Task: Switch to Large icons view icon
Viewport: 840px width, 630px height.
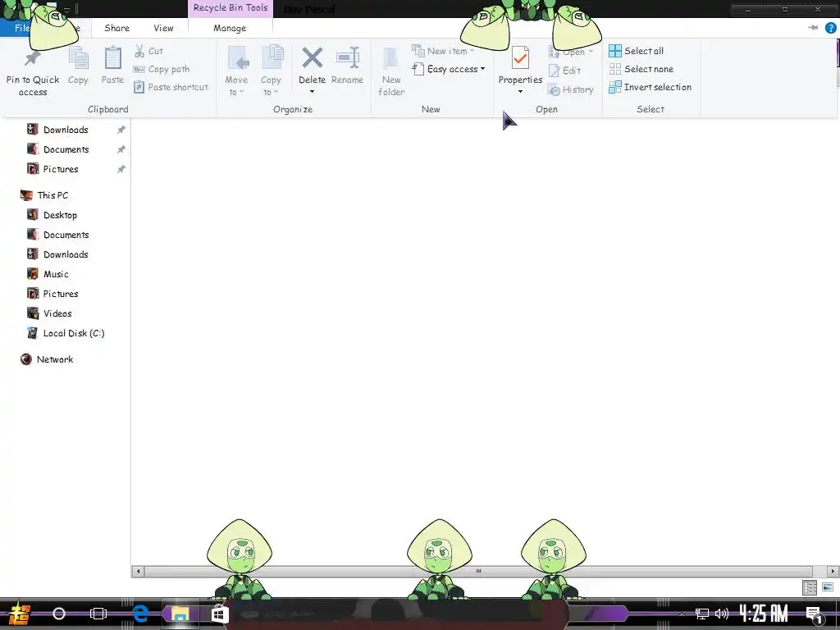Action: click(x=827, y=587)
